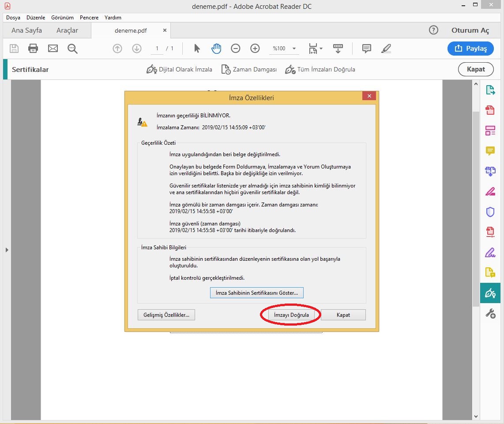Open Combine Files tool in right sidebar
The image size is (504, 424).
tap(490, 171)
